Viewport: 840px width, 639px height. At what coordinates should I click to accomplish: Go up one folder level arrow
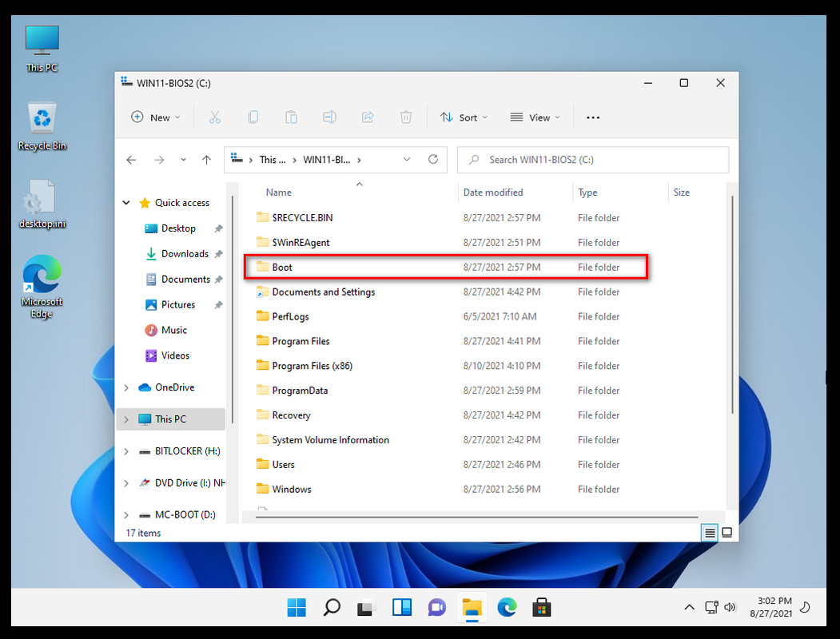(x=206, y=160)
